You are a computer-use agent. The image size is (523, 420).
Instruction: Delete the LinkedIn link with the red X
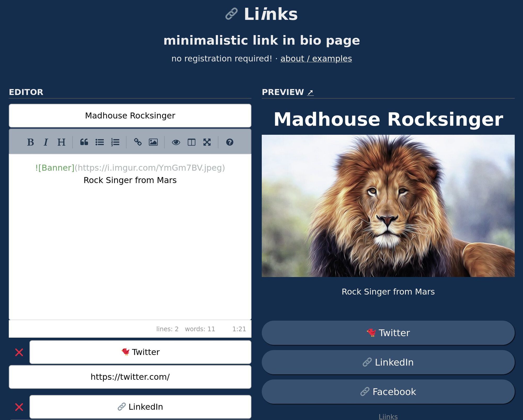(19, 407)
